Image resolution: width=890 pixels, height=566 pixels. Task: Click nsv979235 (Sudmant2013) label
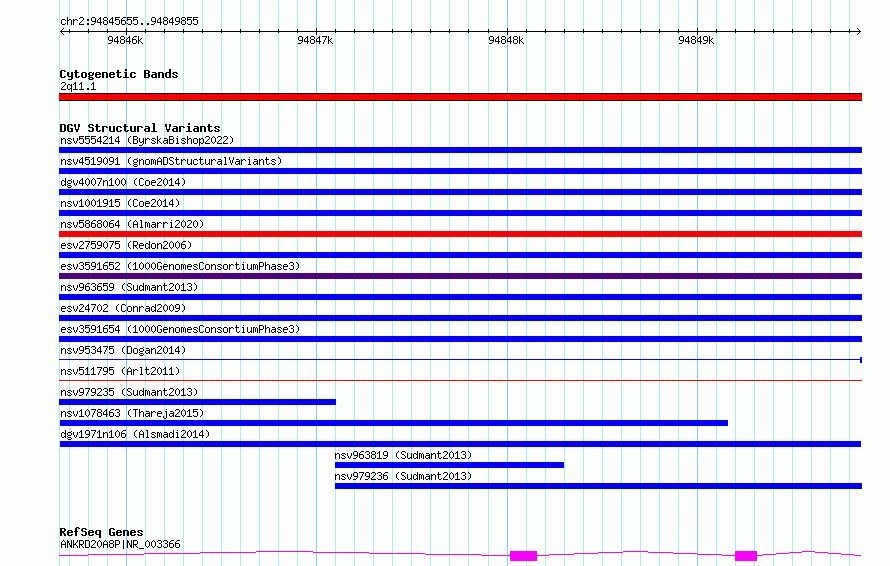(129, 392)
